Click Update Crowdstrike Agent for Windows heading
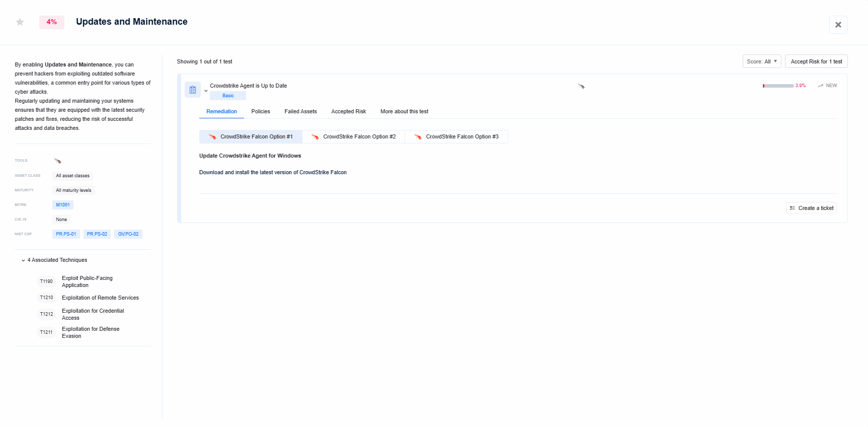Image resolution: width=868 pixels, height=427 pixels. click(250, 156)
